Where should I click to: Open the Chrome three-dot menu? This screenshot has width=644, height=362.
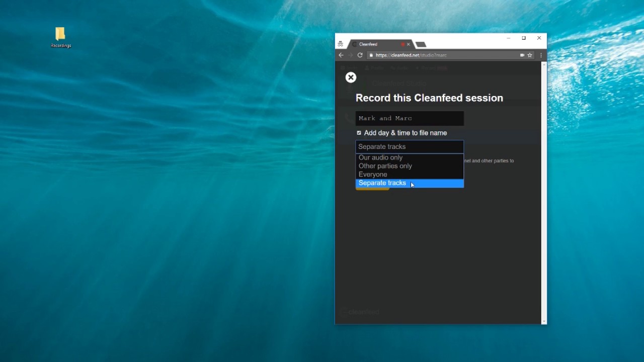(541, 55)
